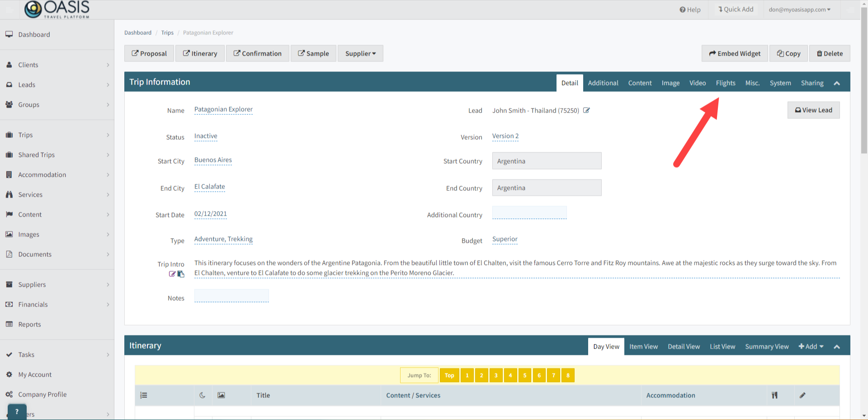868x420 pixels.
Task: Jump to day 5 using the yellow button
Action: [525, 375]
